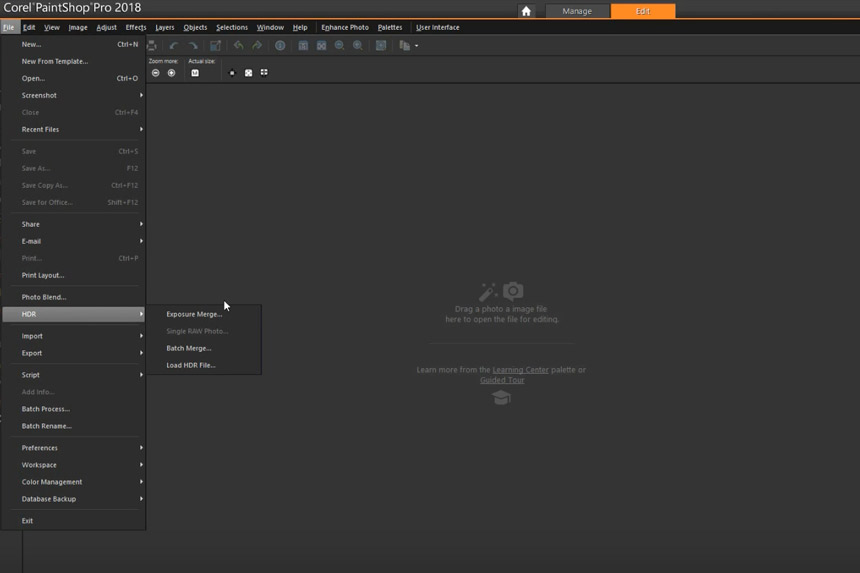Viewport: 860px width, 573px height.
Task: Switch to the Edit workspace tab
Action: 643,11
